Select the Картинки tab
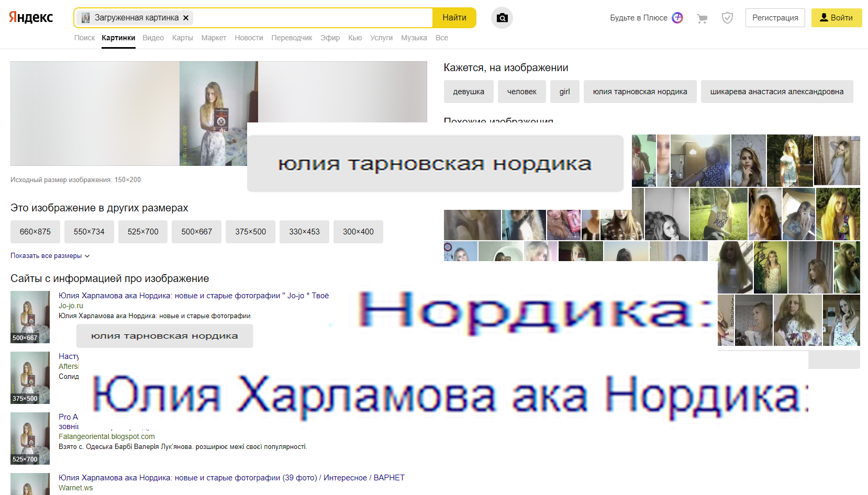 118,38
